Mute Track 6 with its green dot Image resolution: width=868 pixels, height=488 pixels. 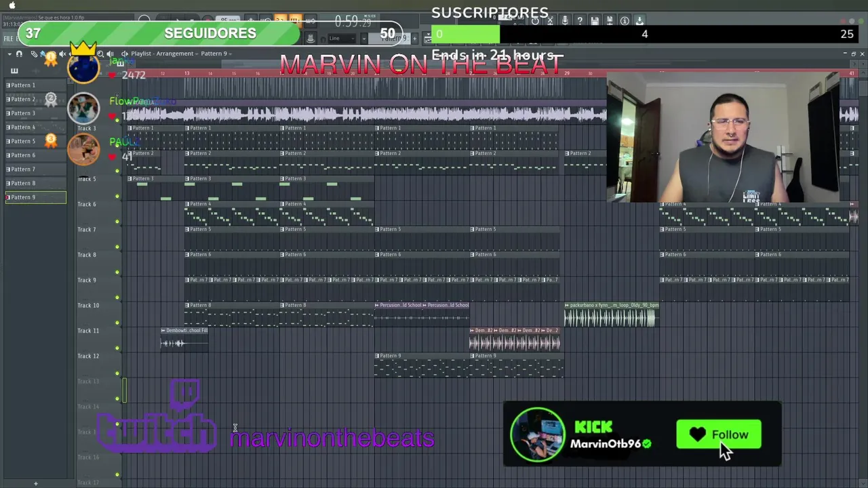click(x=117, y=222)
